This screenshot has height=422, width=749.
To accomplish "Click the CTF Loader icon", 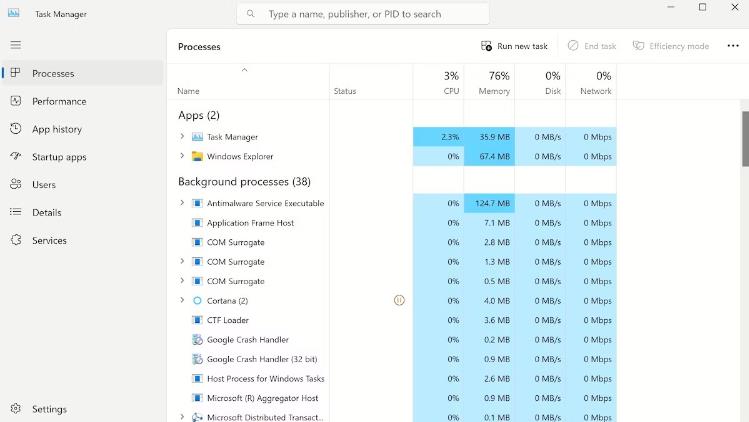I will 197,320.
